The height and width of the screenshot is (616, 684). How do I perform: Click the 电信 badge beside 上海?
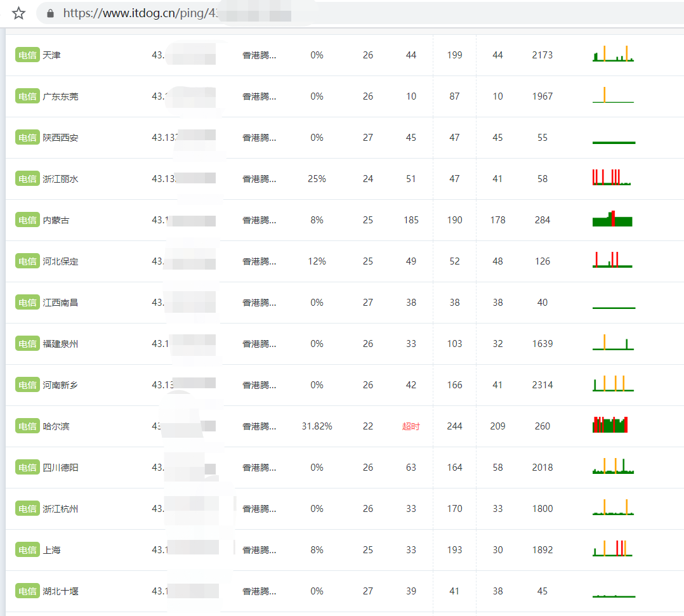click(27, 550)
